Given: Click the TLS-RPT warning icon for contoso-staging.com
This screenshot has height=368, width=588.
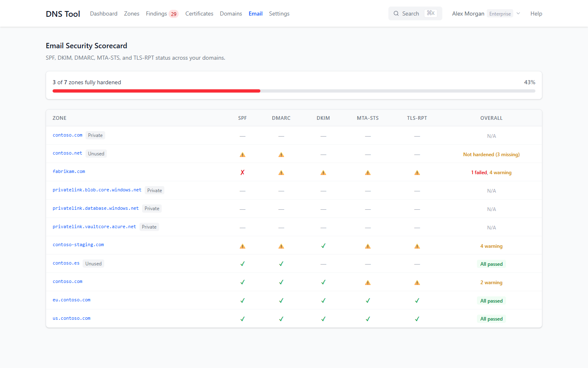Looking at the screenshot, I should pos(417,246).
